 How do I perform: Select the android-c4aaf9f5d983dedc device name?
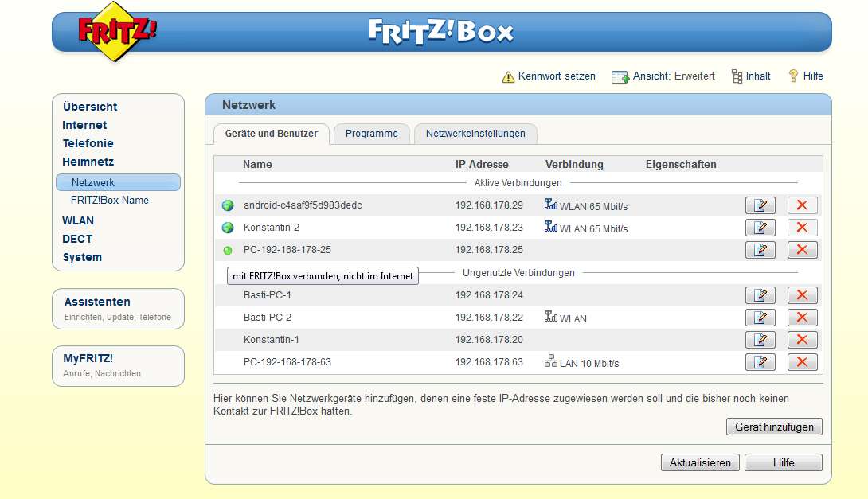[303, 205]
